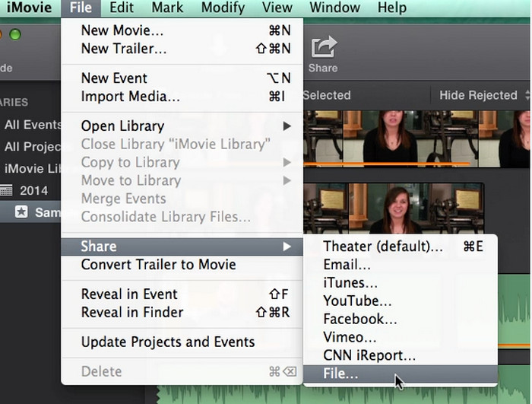This screenshot has width=532, height=404.
Task: Click the green zoom window button
Action: [15, 35]
